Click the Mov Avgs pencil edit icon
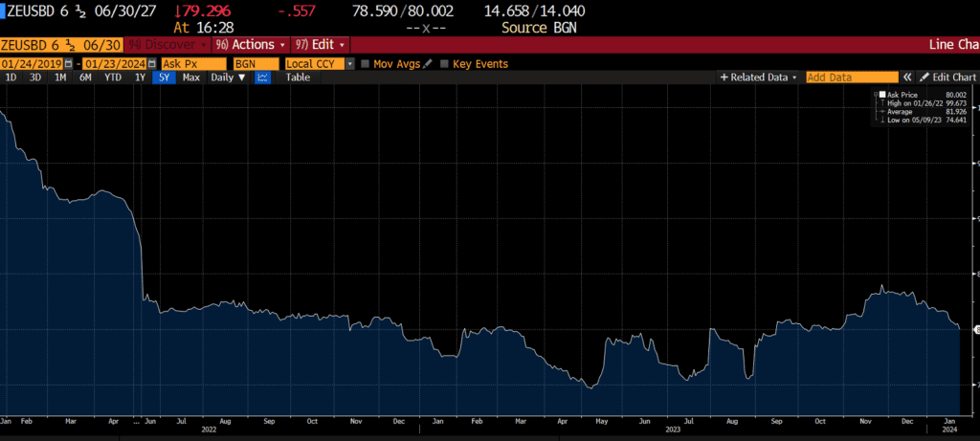Viewport: 980px width, 441px height. [429, 64]
